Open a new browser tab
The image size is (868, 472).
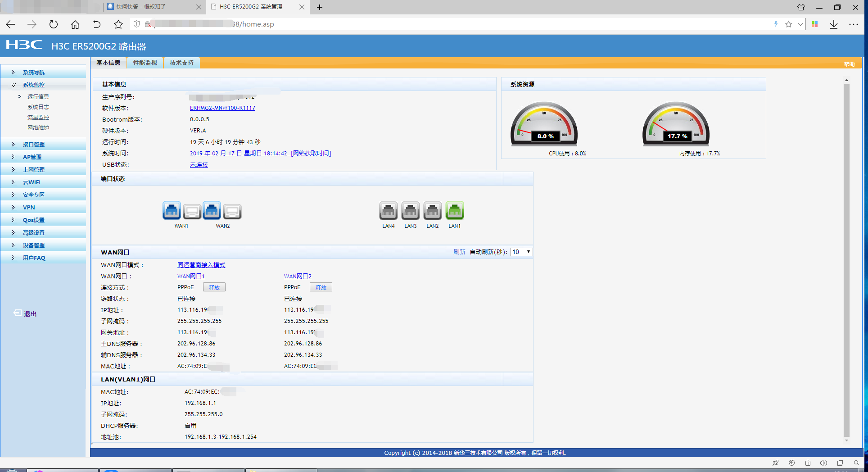tap(320, 7)
